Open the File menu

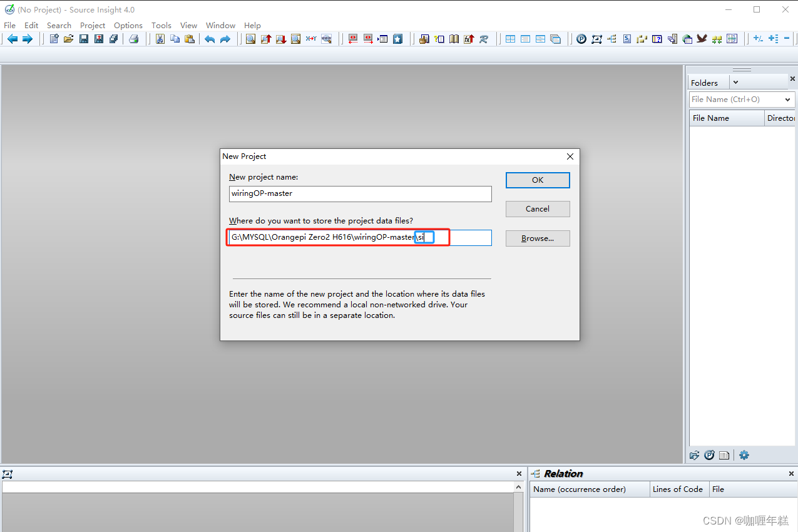10,25
